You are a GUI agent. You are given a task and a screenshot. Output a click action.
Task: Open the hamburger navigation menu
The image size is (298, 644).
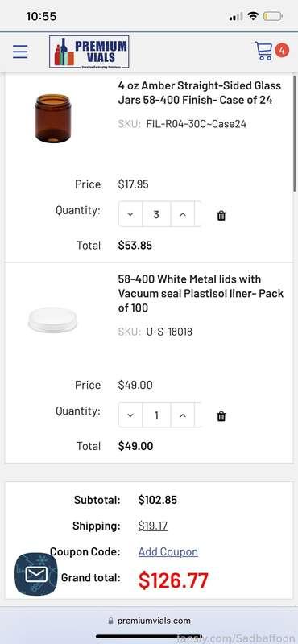pyautogui.click(x=20, y=52)
